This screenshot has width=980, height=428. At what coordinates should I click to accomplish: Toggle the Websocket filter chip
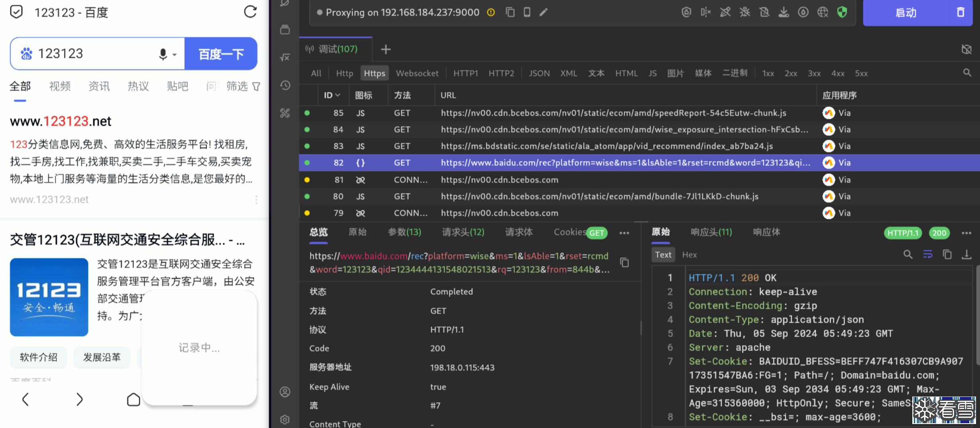click(417, 73)
